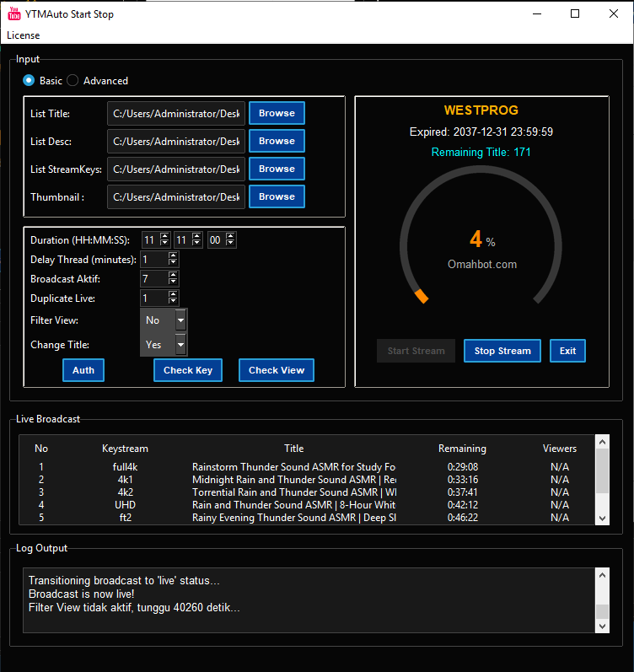
Task: Minimize the YTMAuto window
Action: (x=537, y=13)
